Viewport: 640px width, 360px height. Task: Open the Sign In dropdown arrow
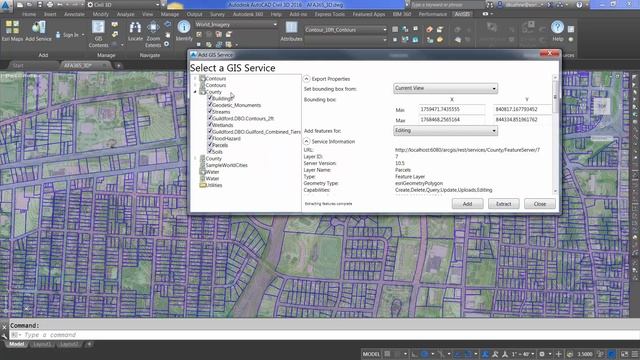(x=83, y=35)
